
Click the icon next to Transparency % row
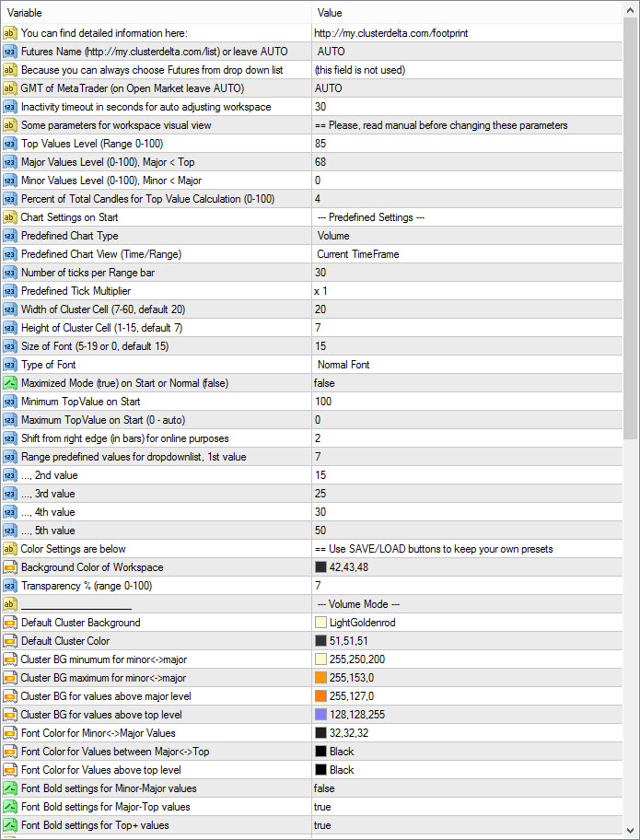10,586
